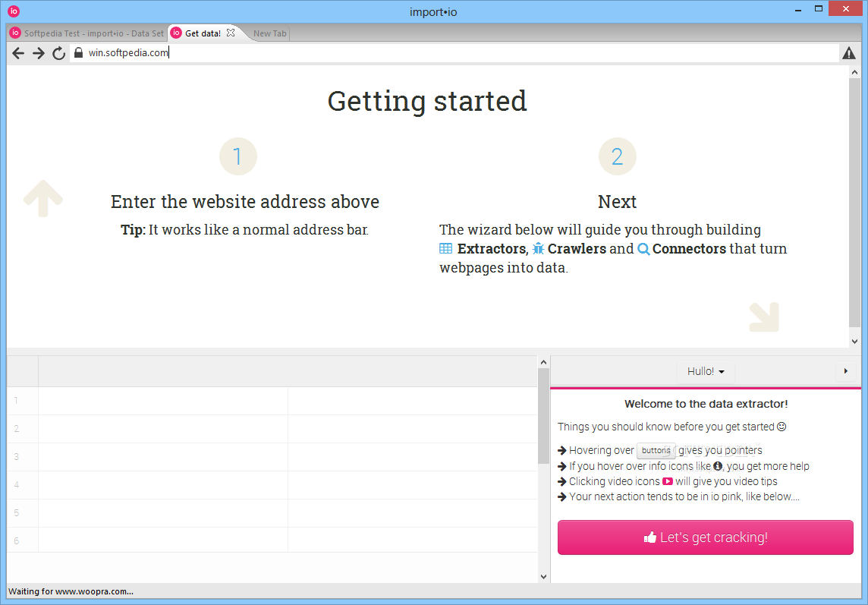Close the Get data! tab
The width and height of the screenshot is (868, 605).
click(x=231, y=33)
